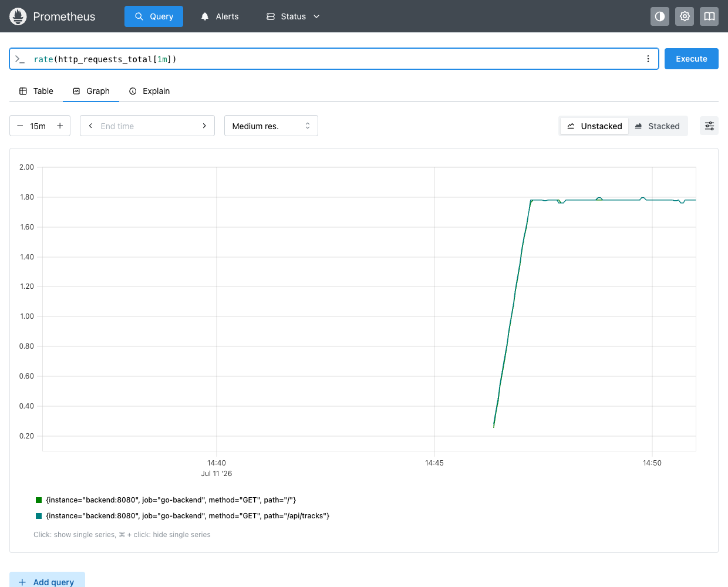This screenshot has height=587, width=728.
Task: Open the Medium res. resolution selector
Action: 271,126
